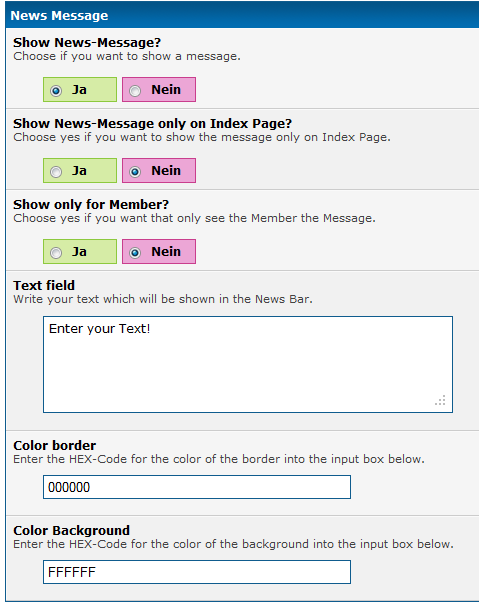The width and height of the screenshot is (479, 606).
Task: Click the 'Show only for Member?' title
Action: click(x=91, y=204)
